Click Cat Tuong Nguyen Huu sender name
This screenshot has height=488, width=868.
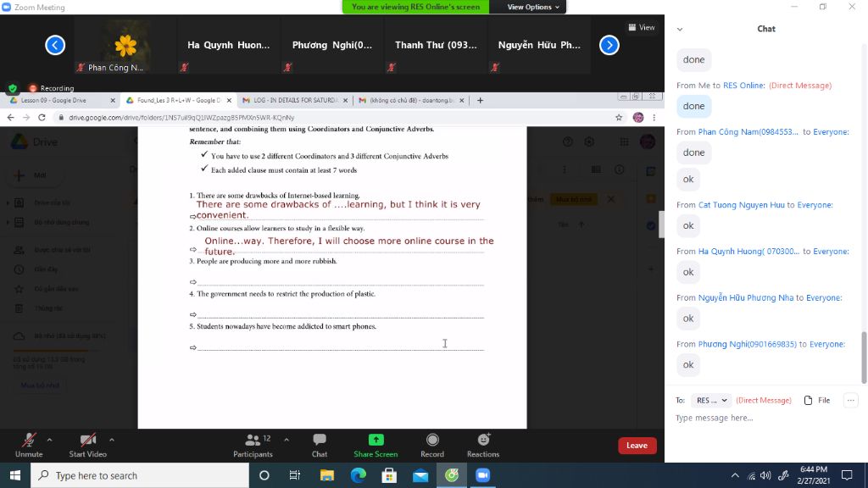pos(741,205)
